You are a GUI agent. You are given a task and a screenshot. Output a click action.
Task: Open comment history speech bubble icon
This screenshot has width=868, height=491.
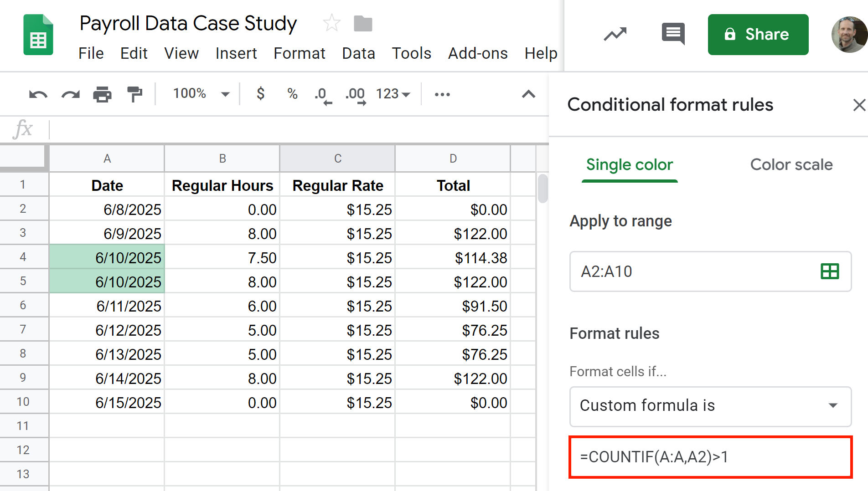click(x=673, y=34)
